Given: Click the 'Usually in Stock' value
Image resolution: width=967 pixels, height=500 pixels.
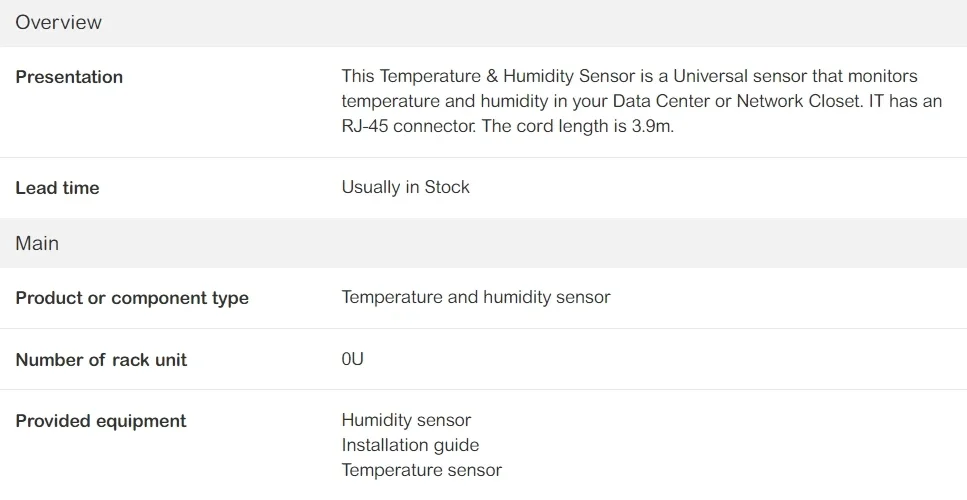Looking at the screenshot, I should point(405,187).
